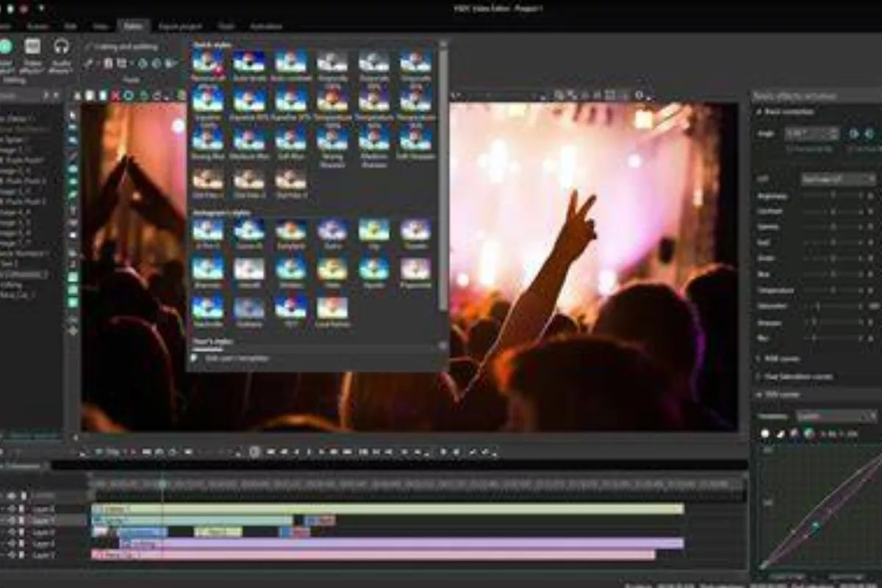Expand the Hue Saturation curves section
Viewport: 882px width, 588px height.
(795, 376)
